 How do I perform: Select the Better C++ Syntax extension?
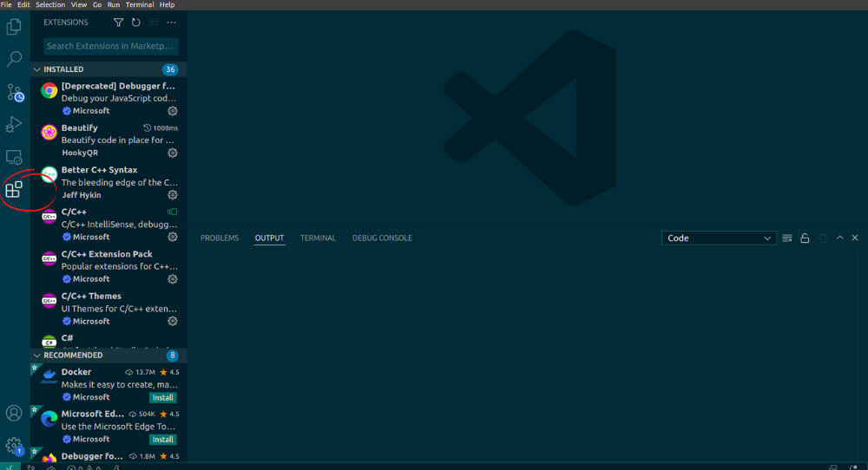coord(108,182)
